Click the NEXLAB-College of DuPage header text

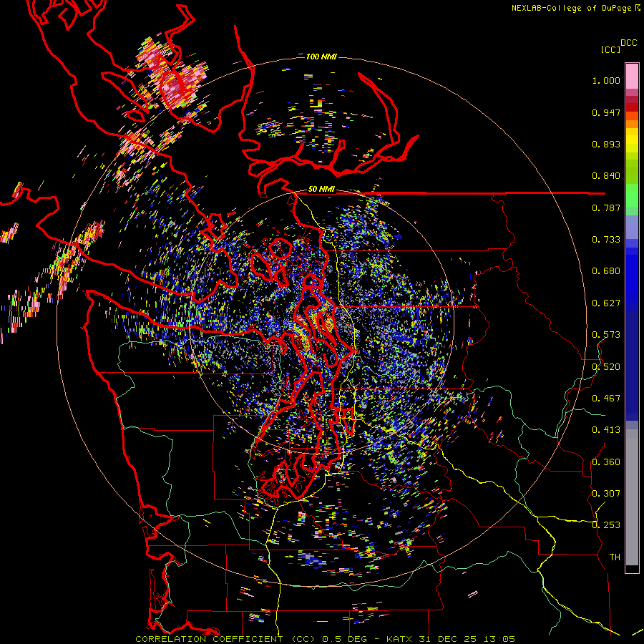pyautogui.click(x=571, y=8)
